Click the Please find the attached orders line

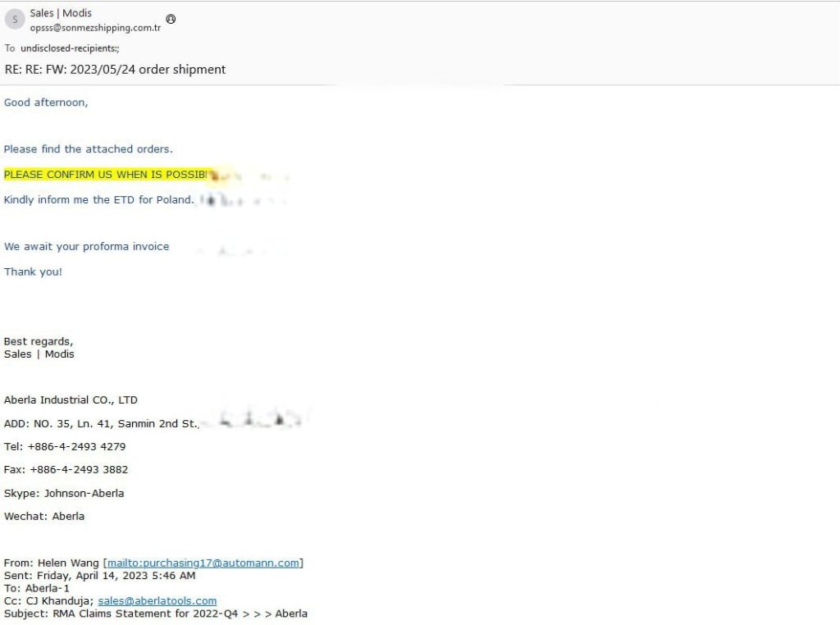[88, 149]
